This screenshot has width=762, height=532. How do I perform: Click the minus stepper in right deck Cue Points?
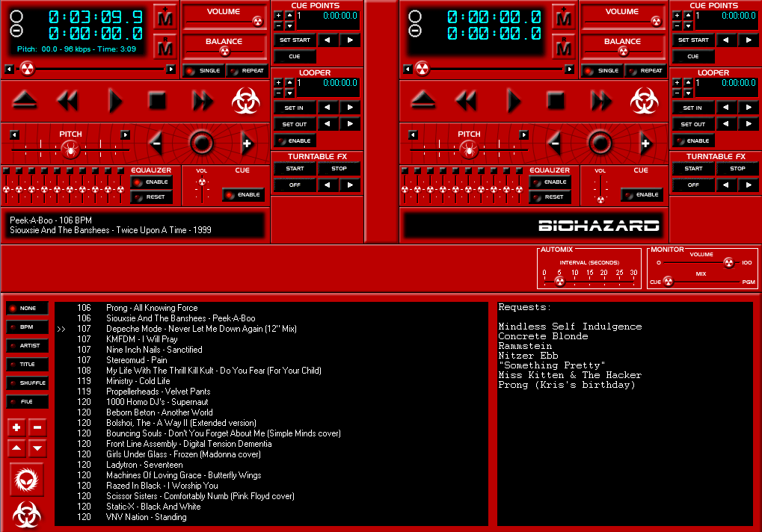[x=677, y=25]
